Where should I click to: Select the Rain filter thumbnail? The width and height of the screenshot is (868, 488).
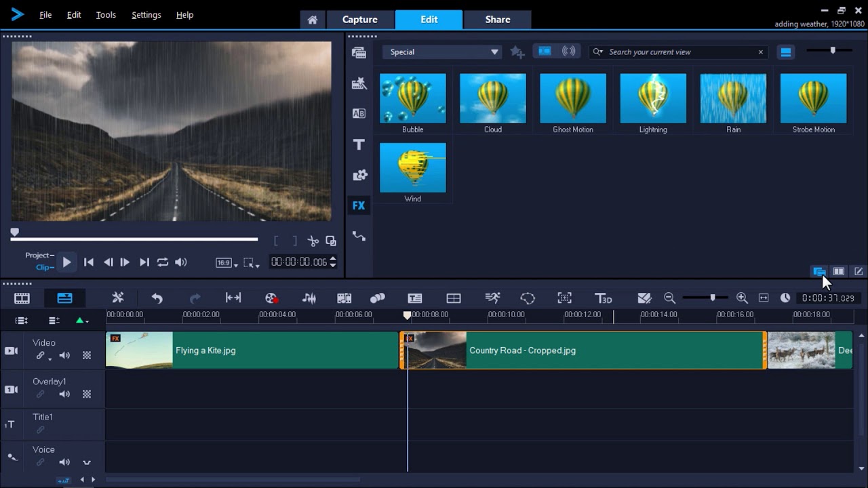pyautogui.click(x=733, y=99)
